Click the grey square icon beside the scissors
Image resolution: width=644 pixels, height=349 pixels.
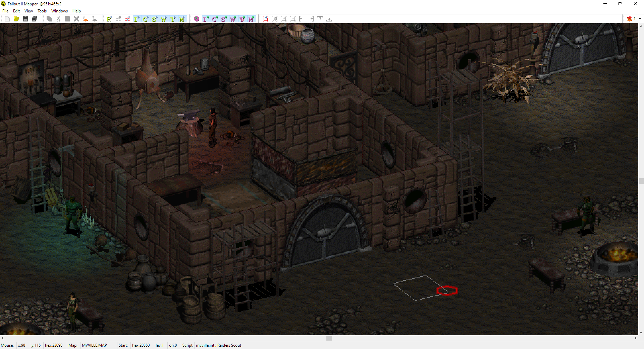pyautogui.click(x=67, y=19)
